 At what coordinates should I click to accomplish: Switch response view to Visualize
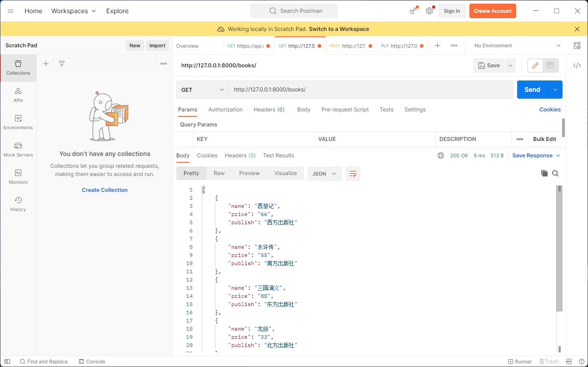[285, 173]
